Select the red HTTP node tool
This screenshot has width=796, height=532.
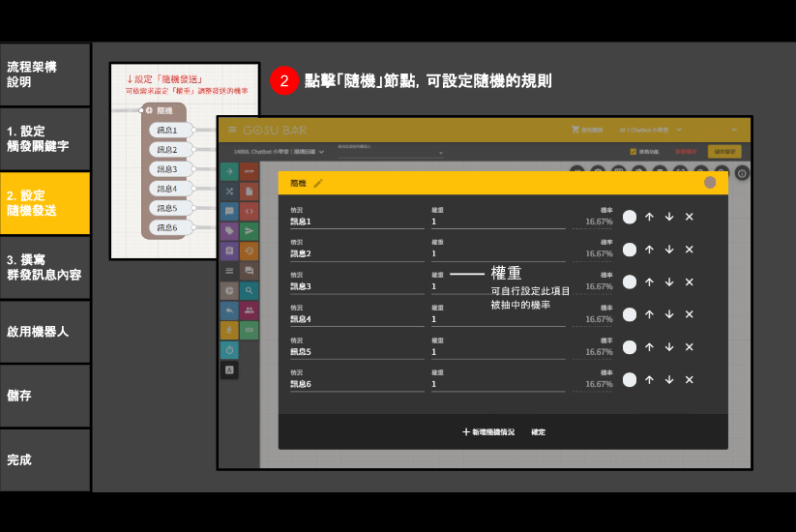pos(250,171)
